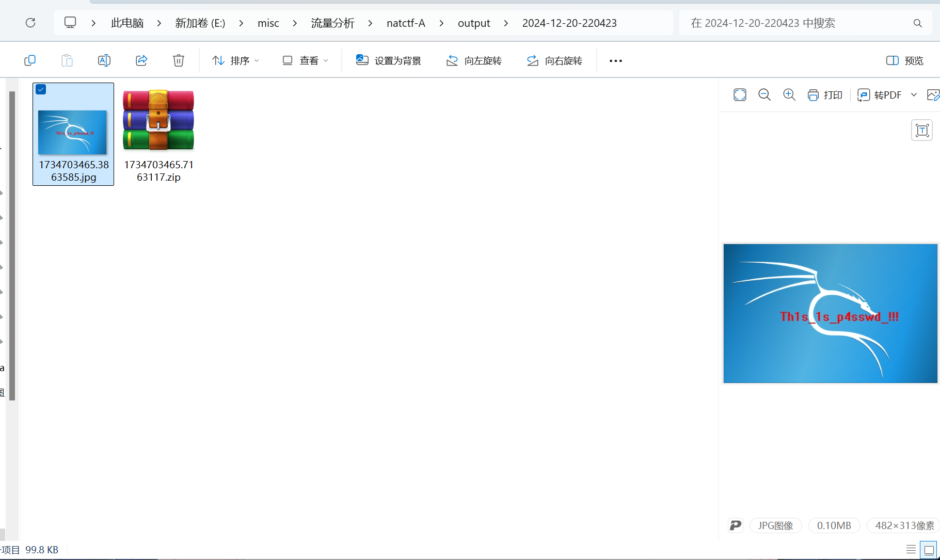This screenshot has height=560, width=940.
Task: Click the share icon in toolbar
Action: [x=141, y=60]
